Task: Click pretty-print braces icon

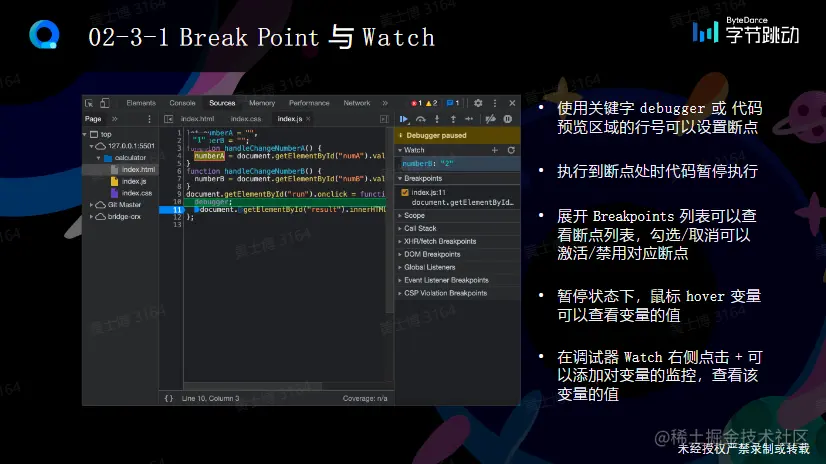Action: [x=169, y=398]
